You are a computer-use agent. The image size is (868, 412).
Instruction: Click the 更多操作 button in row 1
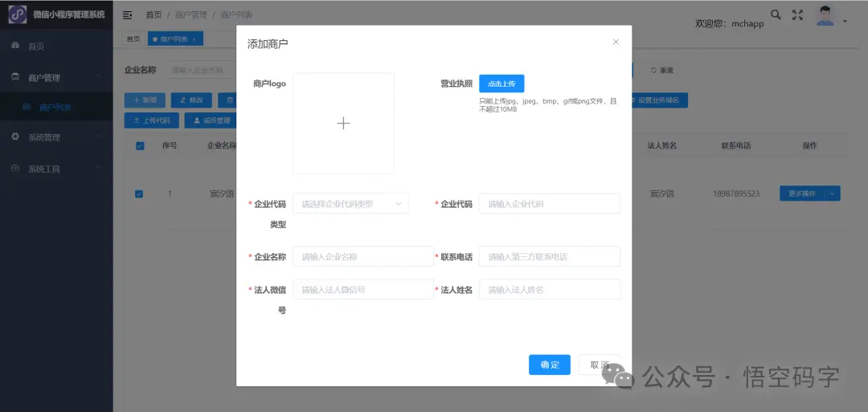pos(802,194)
